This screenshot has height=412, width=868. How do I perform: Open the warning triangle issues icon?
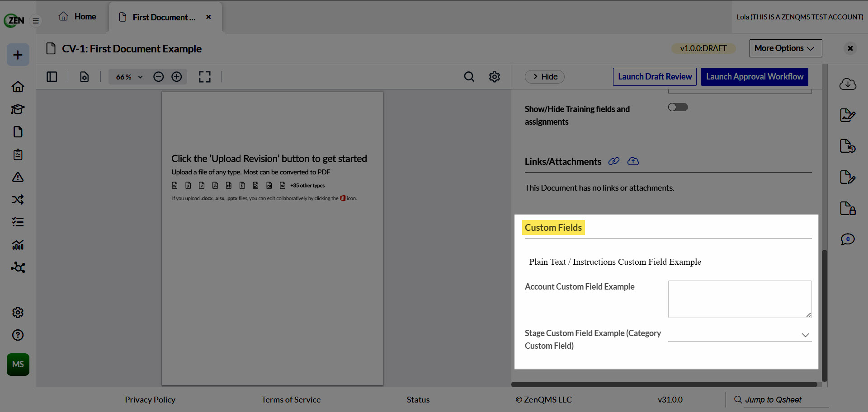click(x=18, y=177)
